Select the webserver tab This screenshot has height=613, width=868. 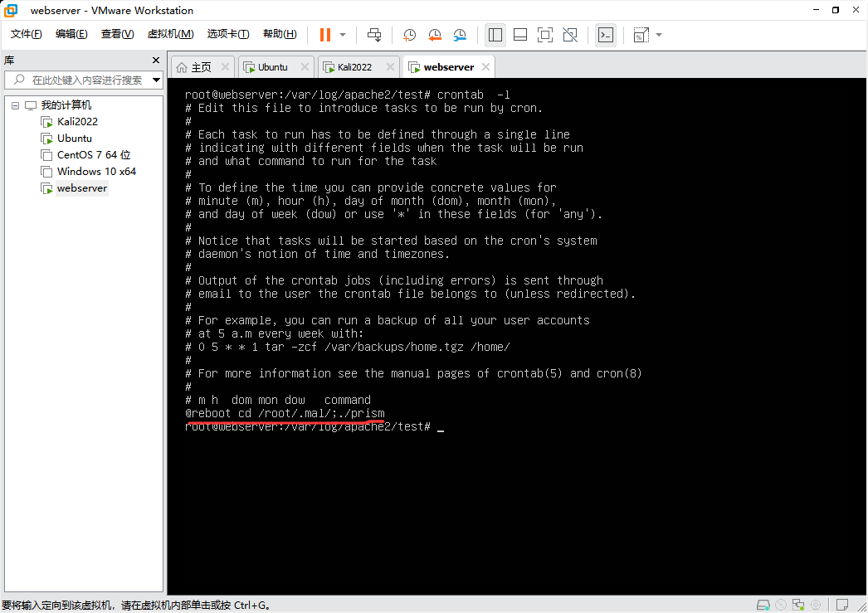point(448,67)
